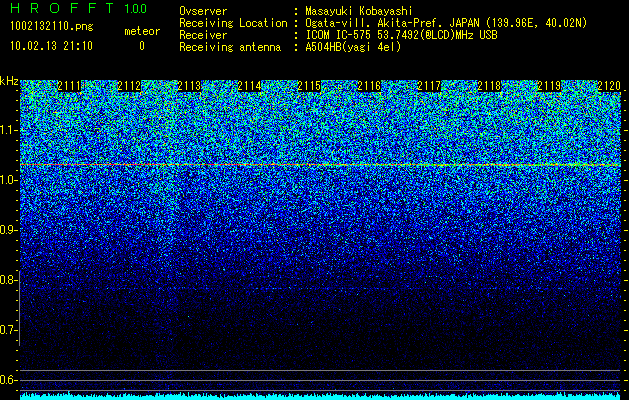Click the 0.9 frequency axis label

point(8,230)
